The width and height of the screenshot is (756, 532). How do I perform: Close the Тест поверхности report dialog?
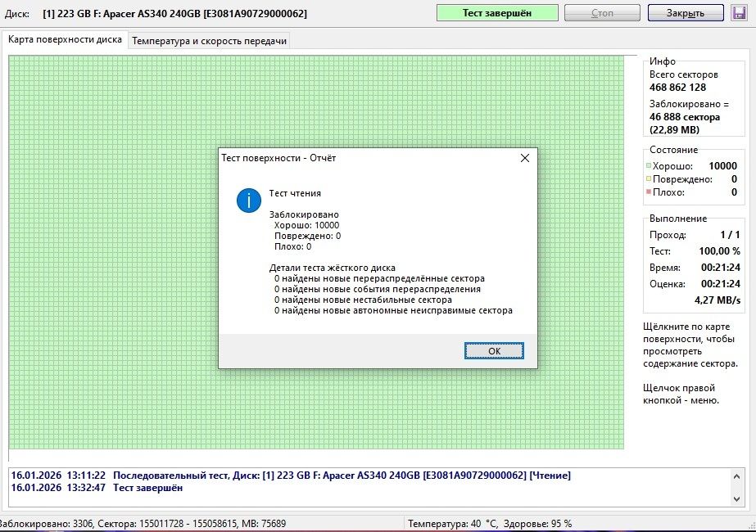pyautogui.click(x=525, y=158)
